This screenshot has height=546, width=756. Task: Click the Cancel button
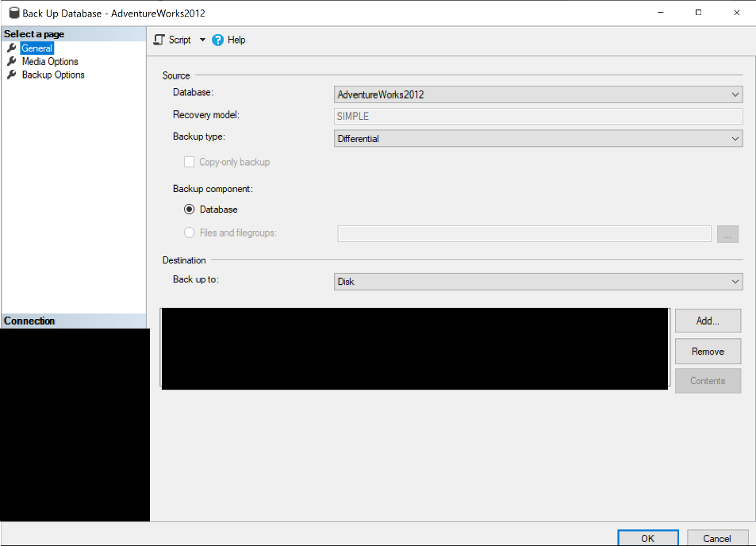click(717, 538)
